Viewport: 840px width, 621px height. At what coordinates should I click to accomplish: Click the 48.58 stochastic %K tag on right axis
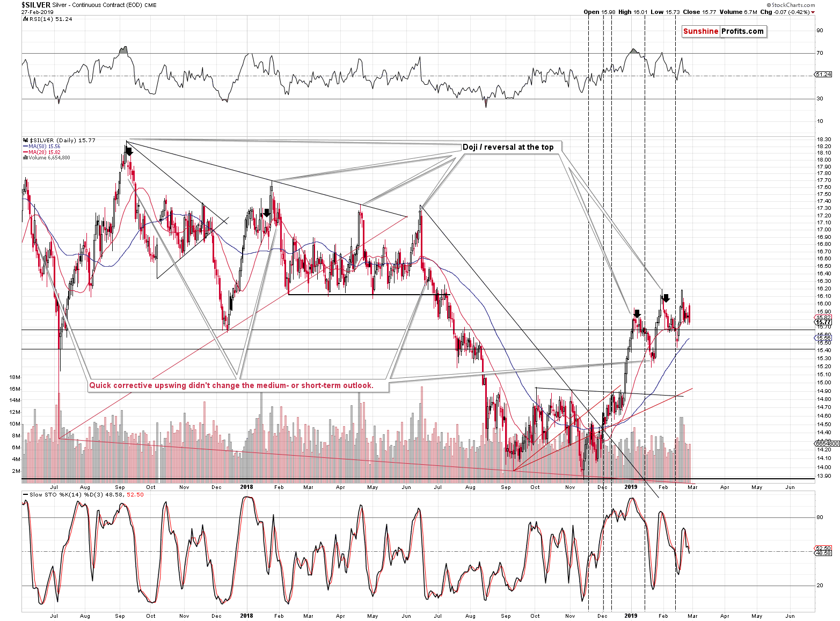point(823,553)
